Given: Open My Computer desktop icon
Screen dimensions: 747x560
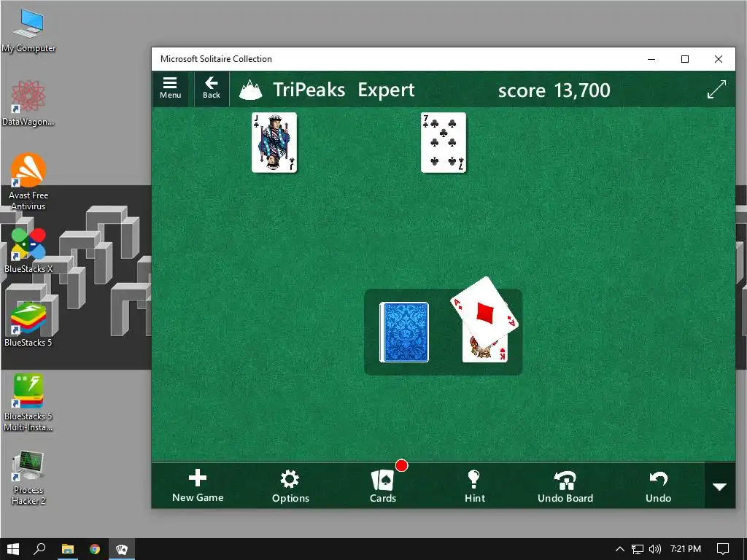Looking at the screenshot, I should pos(28,31).
